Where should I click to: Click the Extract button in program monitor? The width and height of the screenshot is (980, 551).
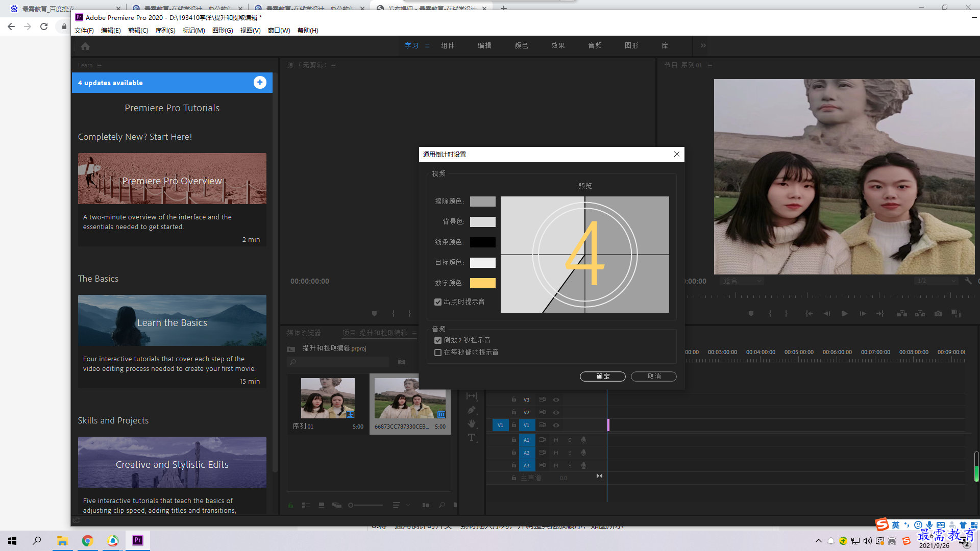pos(920,314)
